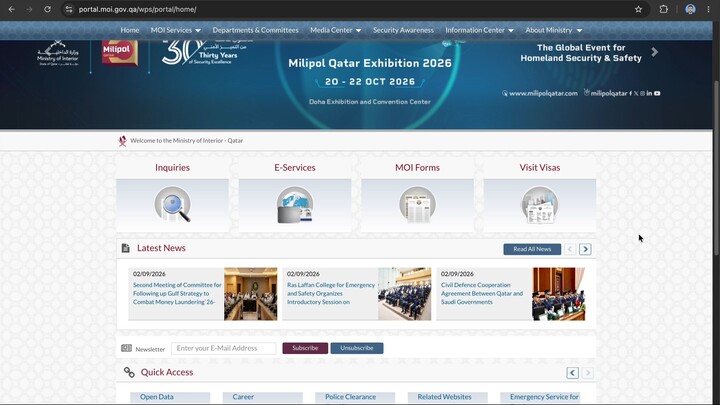
Task: Open the Security Awareness menu item
Action: coord(403,30)
